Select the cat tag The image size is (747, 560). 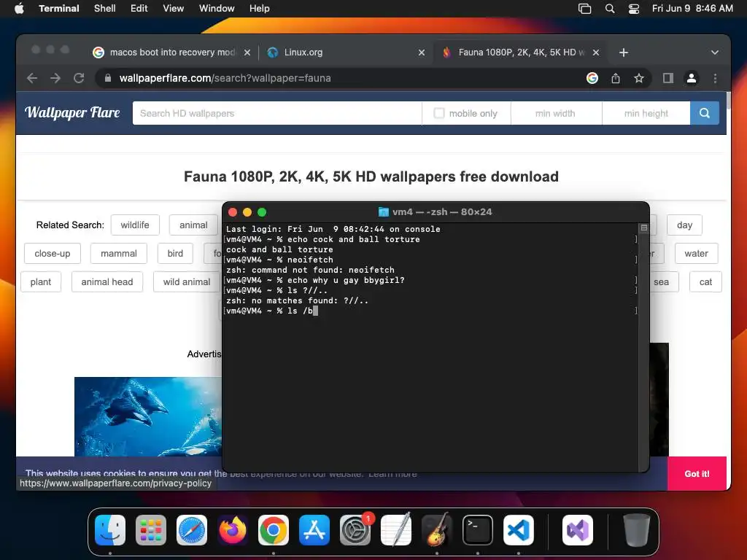click(x=705, y=282)
